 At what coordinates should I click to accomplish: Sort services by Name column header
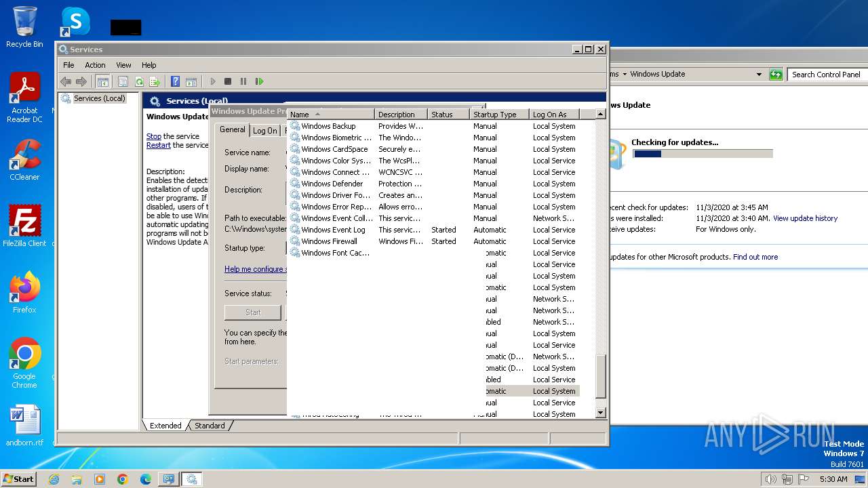(331, 115)
